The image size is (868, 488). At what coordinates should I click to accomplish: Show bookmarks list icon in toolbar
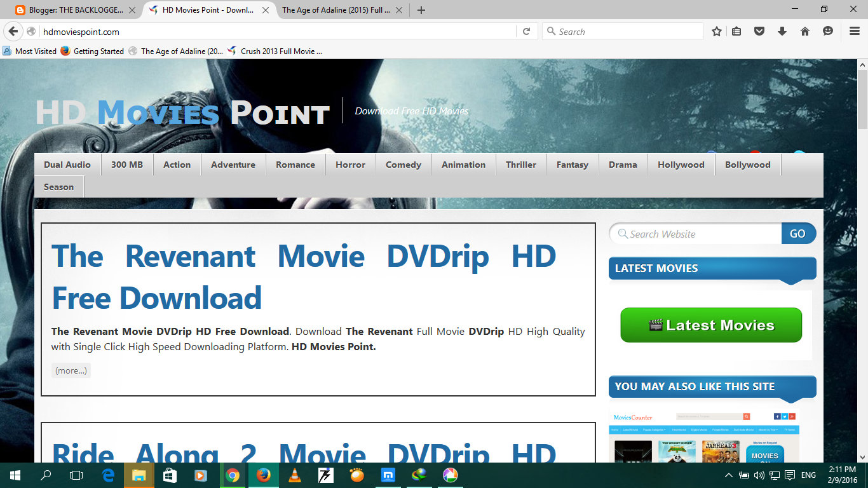pyautogui.click(x=736, y=31)
